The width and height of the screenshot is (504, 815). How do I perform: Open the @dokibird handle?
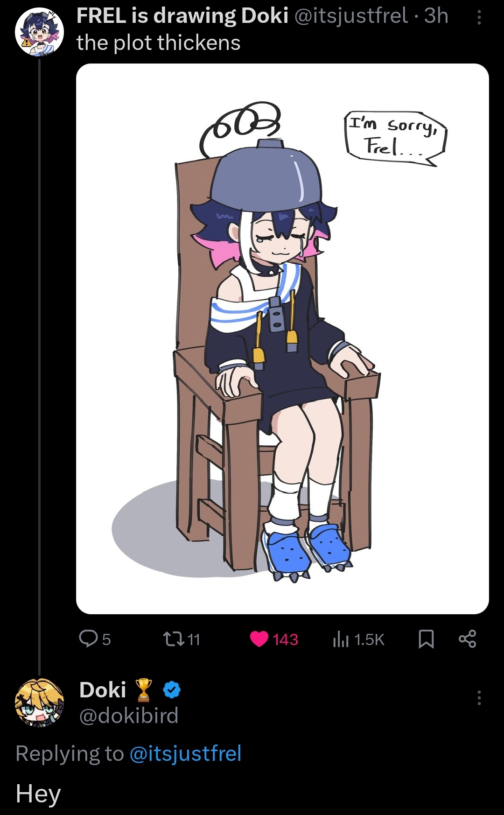coord(129,715)
